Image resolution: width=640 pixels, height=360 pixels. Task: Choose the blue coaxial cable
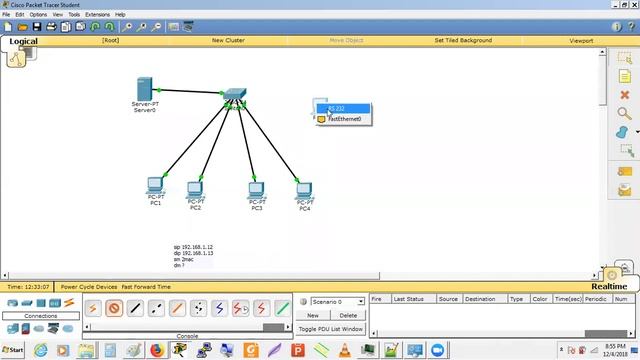coord(219,308)
